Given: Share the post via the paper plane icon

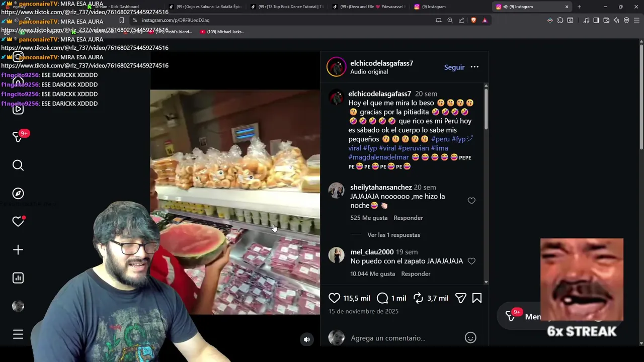Looking at the screenshot, I should coord(460,298).
